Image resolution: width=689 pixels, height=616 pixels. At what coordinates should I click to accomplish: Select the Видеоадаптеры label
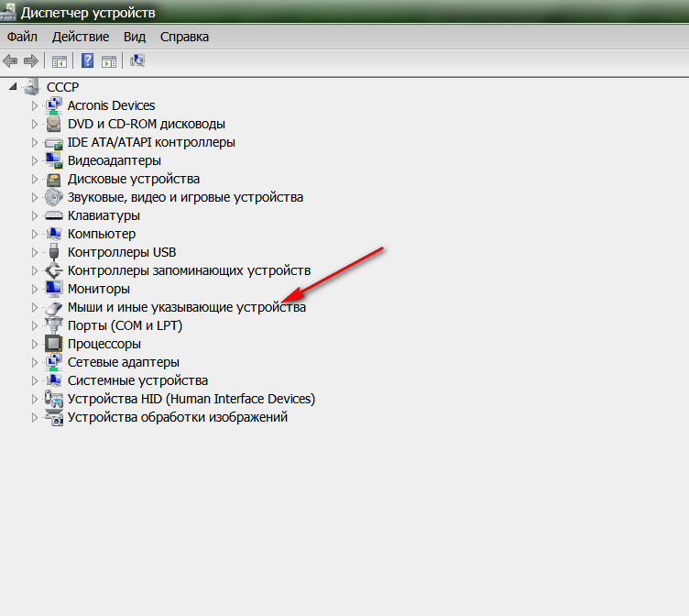pos(115,161)
